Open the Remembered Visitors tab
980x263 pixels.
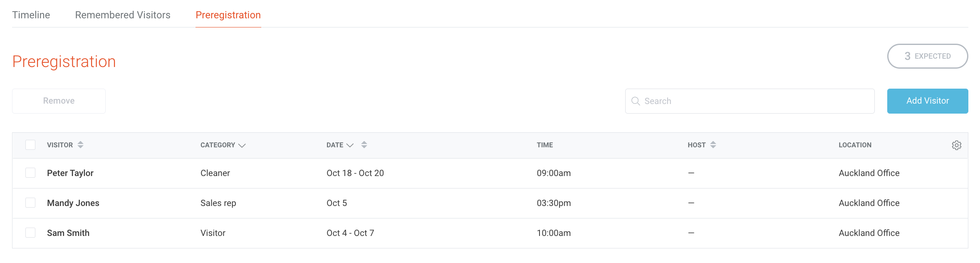pyautogui.click(x=123, y=15)
